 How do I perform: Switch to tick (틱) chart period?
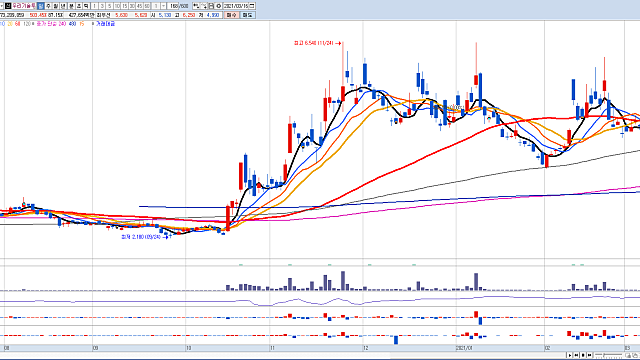click(x=86, y=6)
